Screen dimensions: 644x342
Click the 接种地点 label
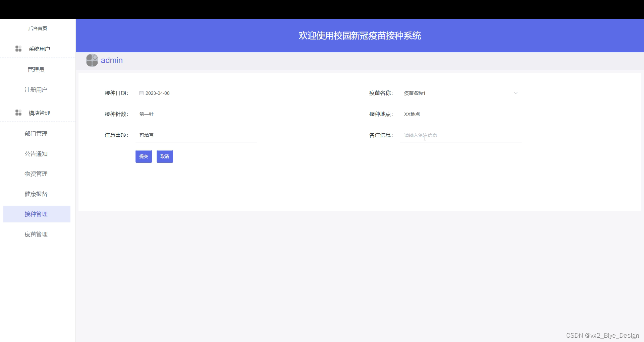[x=381, y=114]
